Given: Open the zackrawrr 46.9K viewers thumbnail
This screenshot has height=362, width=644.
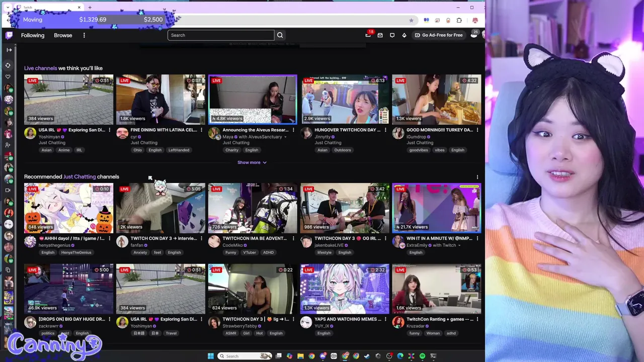Looking at the screenshot, I should point(69,289).
